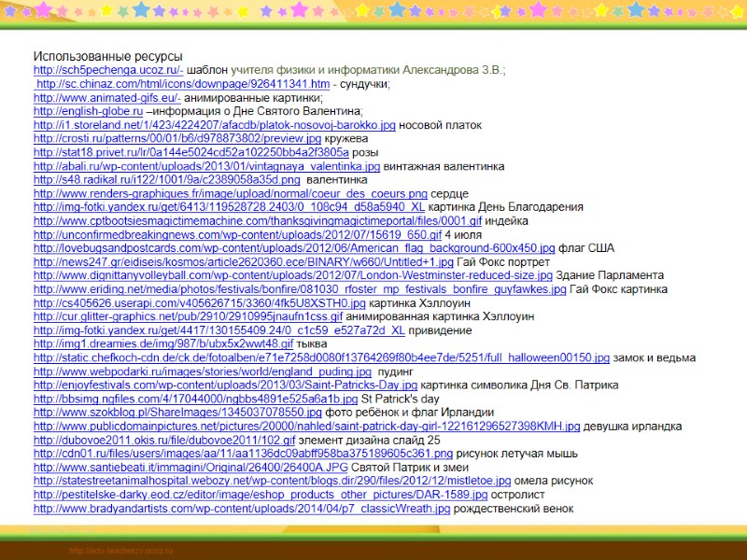Open the stat18.privet.ru roses link
This screenshot has height=560, width=747.
point(191,152)
